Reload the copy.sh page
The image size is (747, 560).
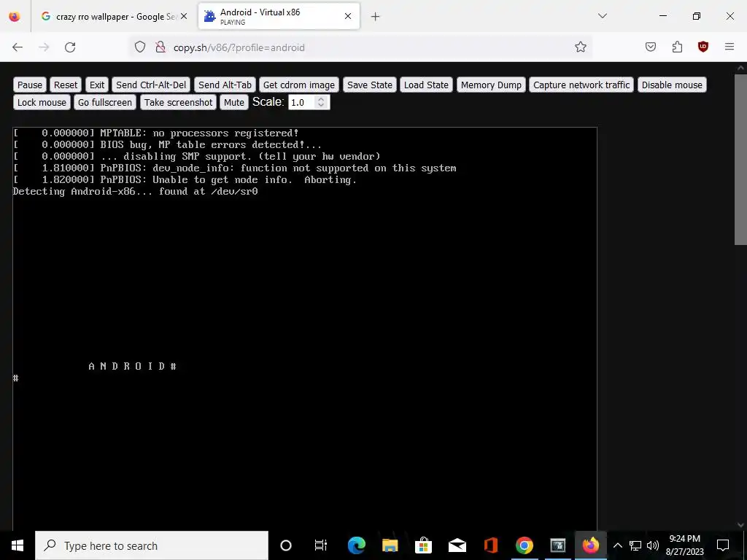(70, 47)
